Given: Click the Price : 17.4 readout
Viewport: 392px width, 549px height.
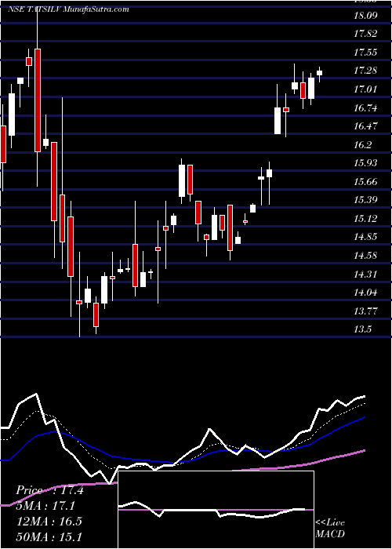Looking at the screenshot, I should 49,490.
